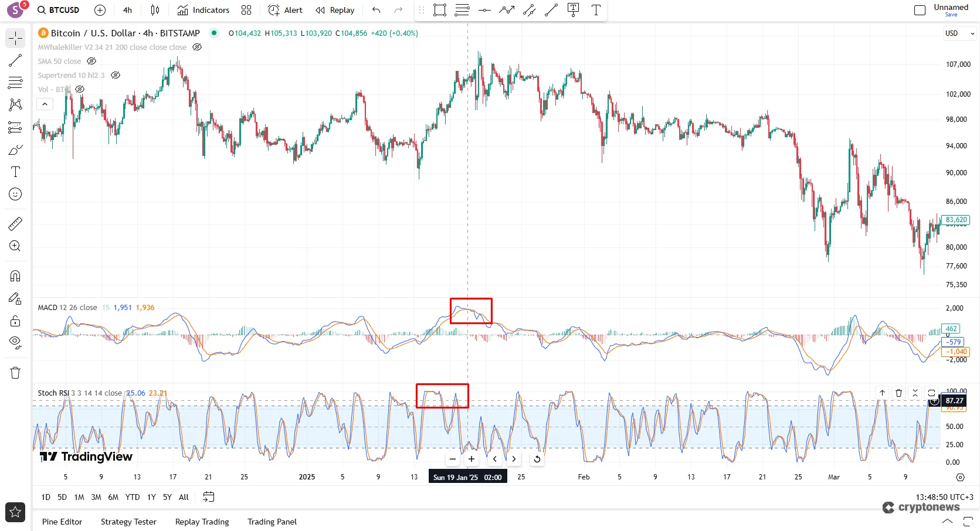Select the Measure ruler tool

click(15, 223)
